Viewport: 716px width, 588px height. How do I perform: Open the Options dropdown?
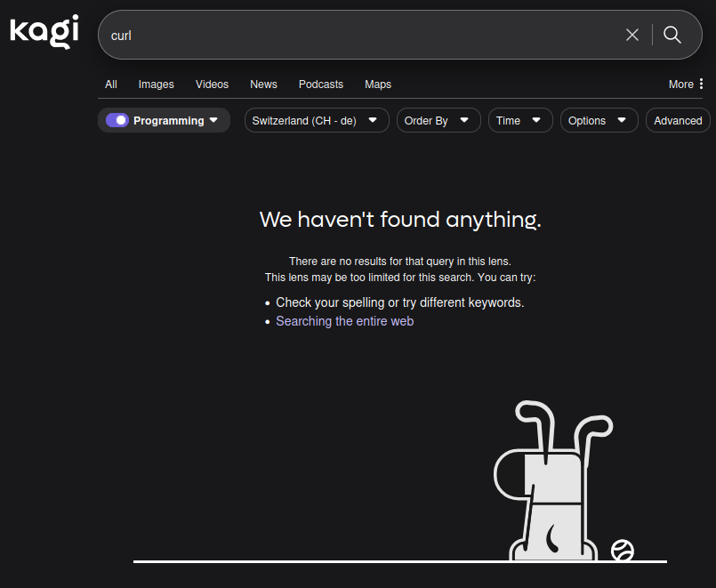tap(599, 120)
